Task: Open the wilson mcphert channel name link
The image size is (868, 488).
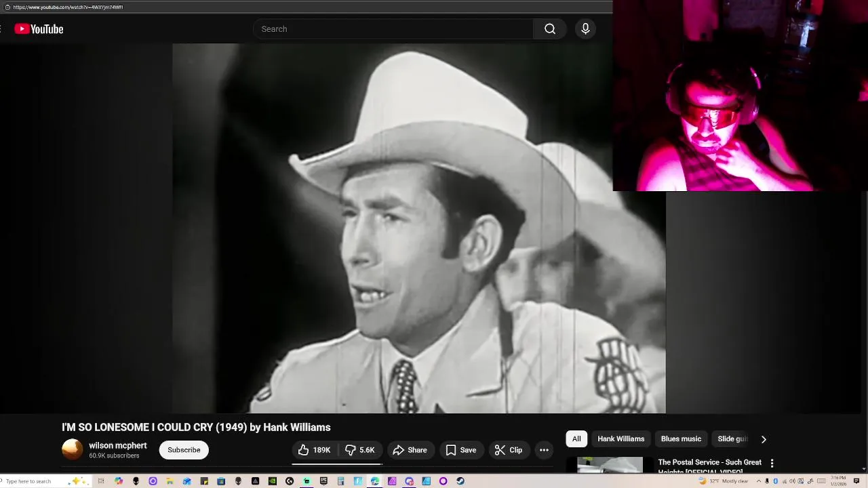Action: point(118,445)
